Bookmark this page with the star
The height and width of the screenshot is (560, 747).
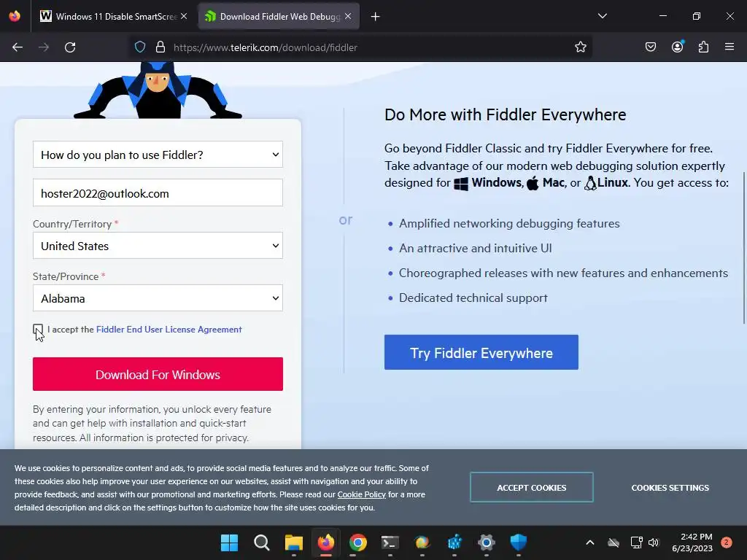[580, 47]
